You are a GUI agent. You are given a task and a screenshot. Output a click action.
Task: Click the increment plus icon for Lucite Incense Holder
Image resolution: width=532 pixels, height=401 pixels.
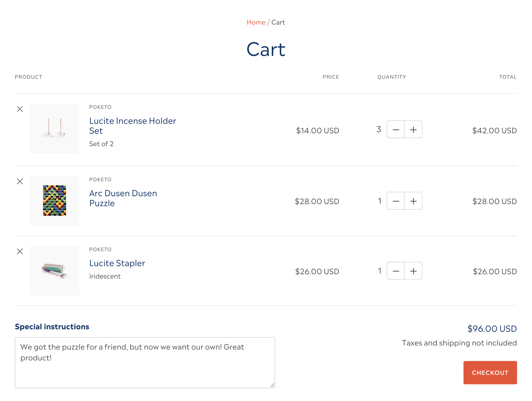coord(413,130)
